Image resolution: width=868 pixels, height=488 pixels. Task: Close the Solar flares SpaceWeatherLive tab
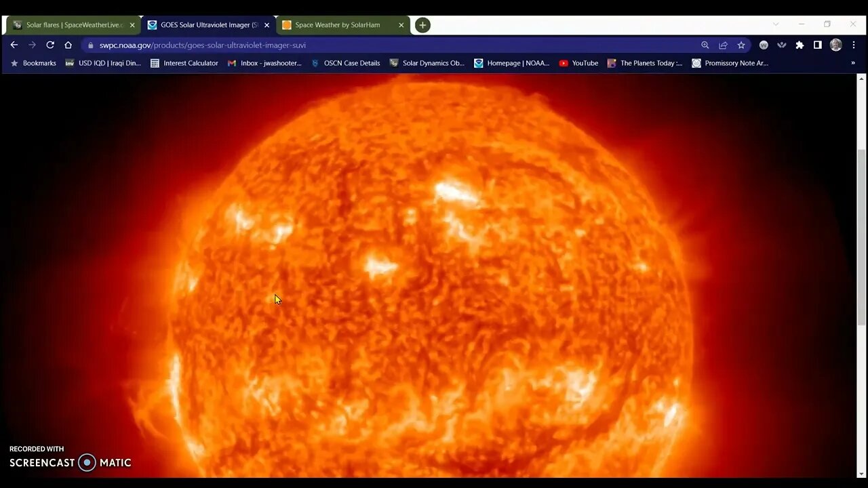(132, 25)
